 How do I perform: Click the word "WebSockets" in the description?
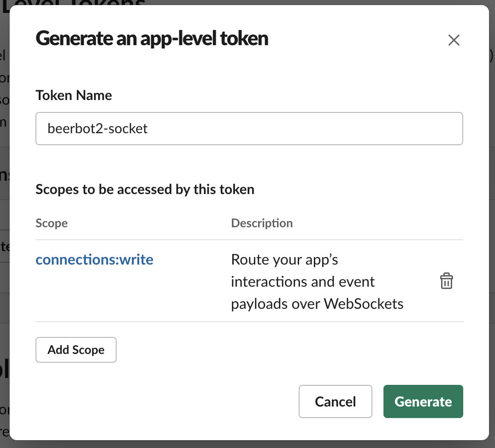click(x=364, y=304)
